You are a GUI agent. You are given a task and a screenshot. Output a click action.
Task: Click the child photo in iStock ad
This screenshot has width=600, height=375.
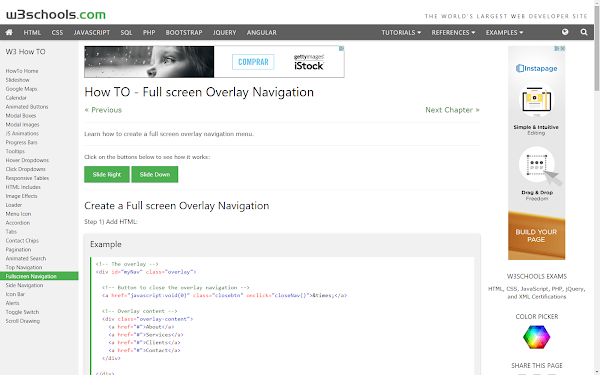point(149,62)
